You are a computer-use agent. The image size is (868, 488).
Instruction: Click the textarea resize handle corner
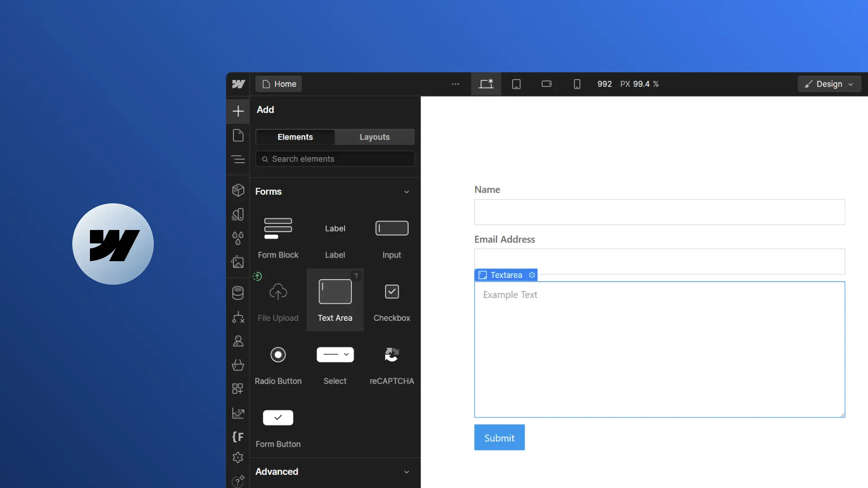pyautogui.click(x=842, y=415)
